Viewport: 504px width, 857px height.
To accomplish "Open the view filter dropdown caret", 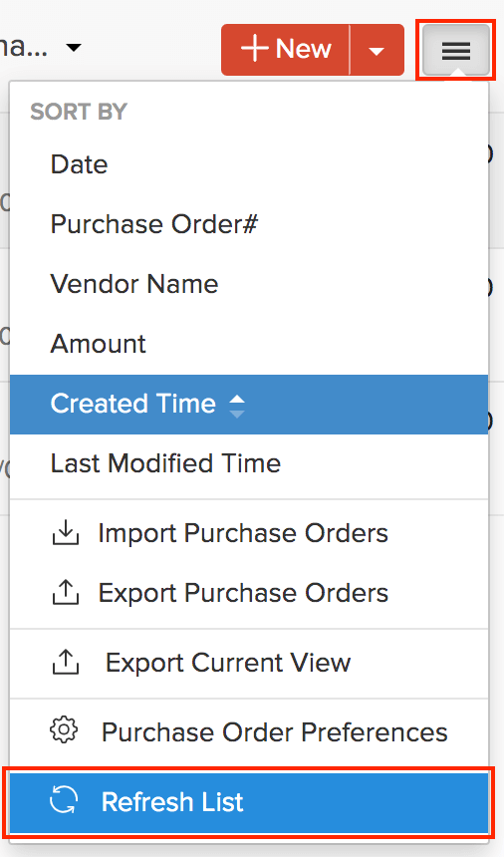I will 73,48.
